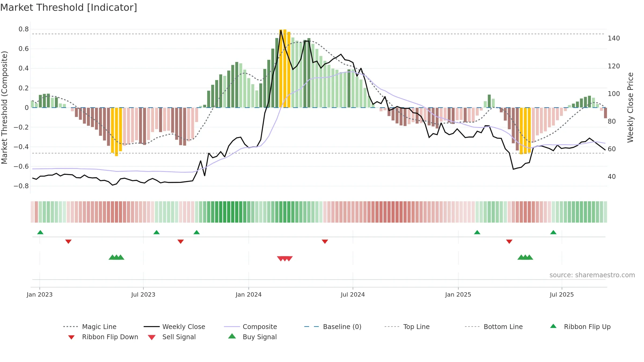Click the 120 right axis tick label
Screen dimensions: 644x362
point(614,66)
